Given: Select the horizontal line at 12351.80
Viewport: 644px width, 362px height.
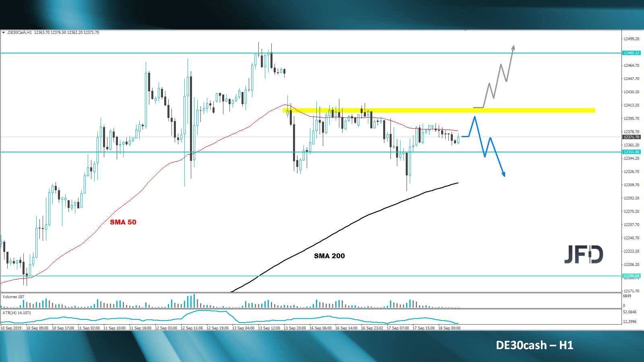Looking at the screenshot, I should pyautogui.click(x=311, y=152).
